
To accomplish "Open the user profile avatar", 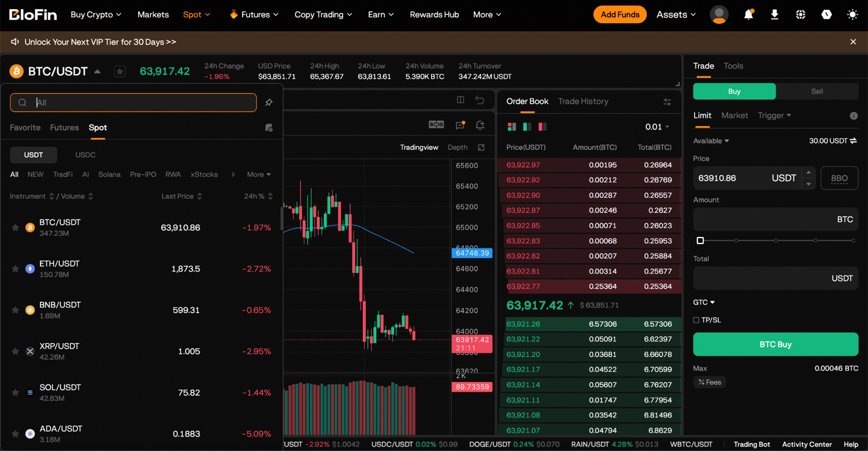I will tap(719, 14).
